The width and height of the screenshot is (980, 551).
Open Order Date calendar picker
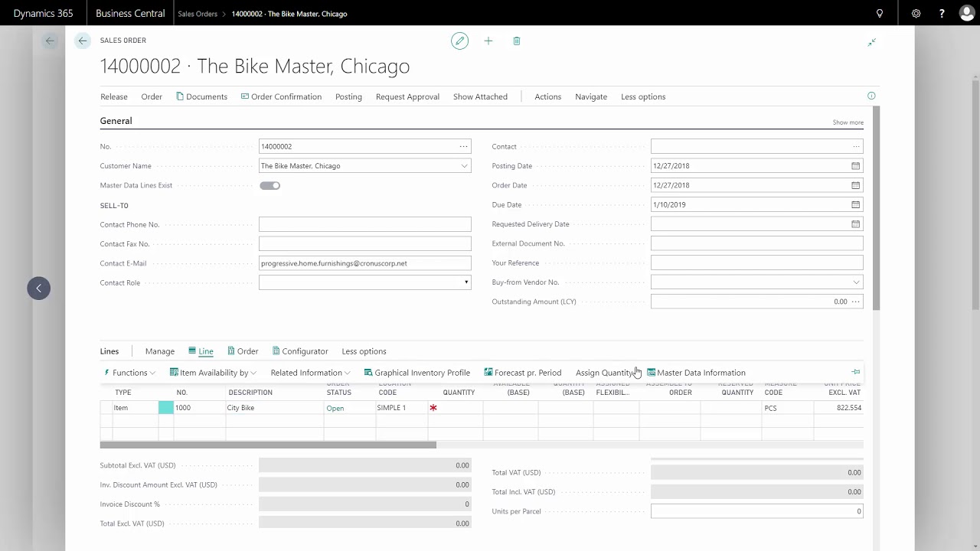point(855,185)
